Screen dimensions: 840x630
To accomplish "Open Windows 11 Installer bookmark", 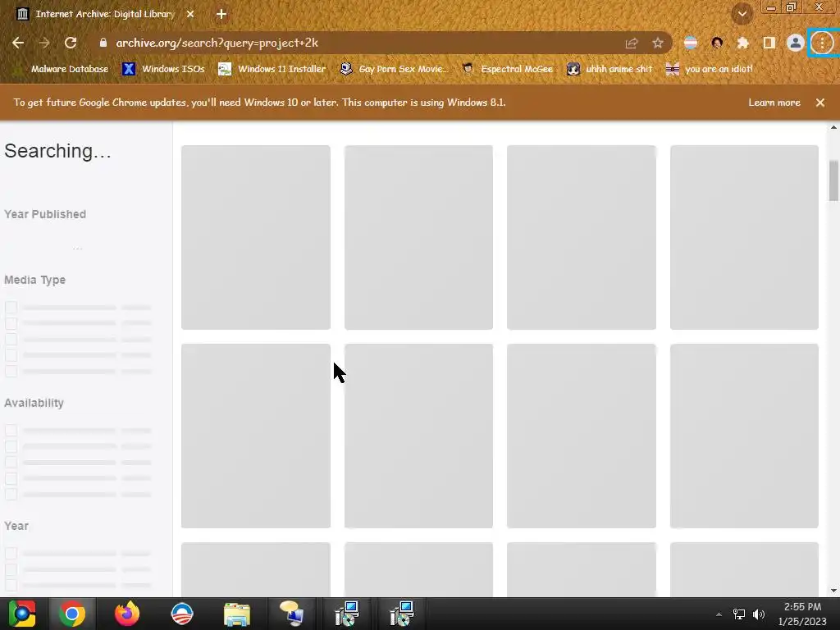I will click(272, 69).
